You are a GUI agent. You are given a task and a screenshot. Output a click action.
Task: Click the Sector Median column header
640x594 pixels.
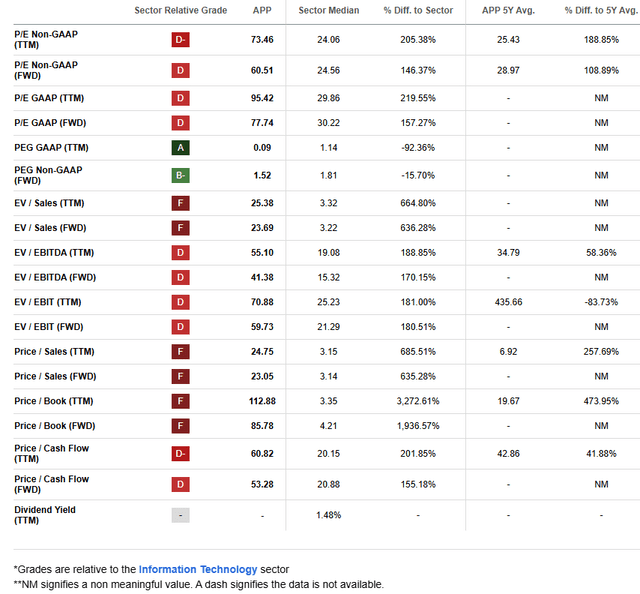pyautogui.click(x=329, y=10)
